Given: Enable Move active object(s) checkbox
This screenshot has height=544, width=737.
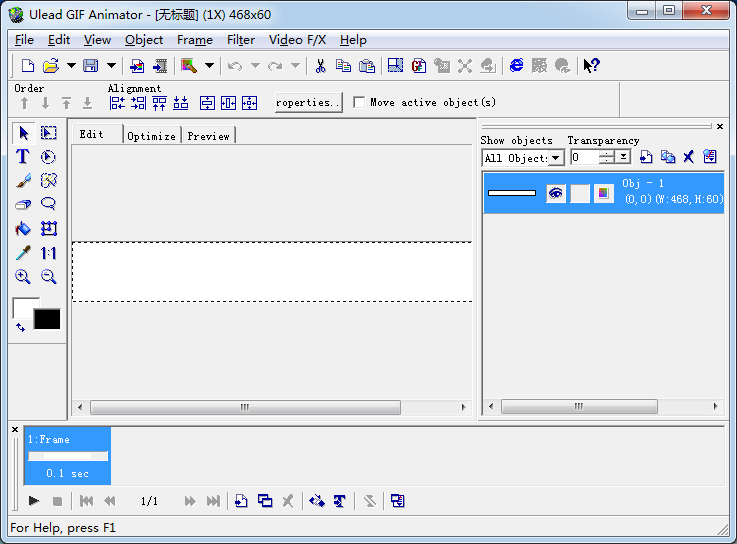Looking at the screenshot, I should pyautogui.click(x=360, y=102).
